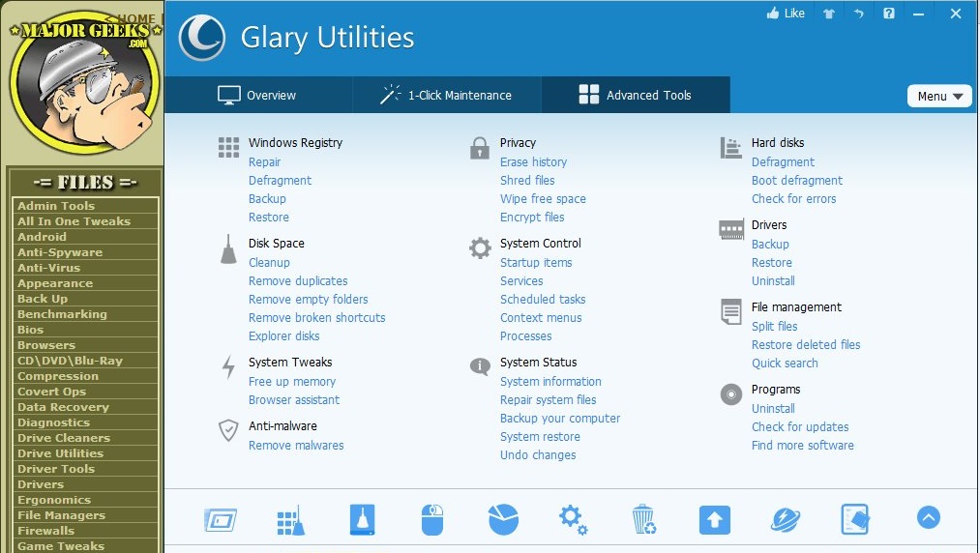Image resolution: width=980 pixels, height=553 pixels.
Task: Open Erase history under Privacy
Action: tap(533, 161)
